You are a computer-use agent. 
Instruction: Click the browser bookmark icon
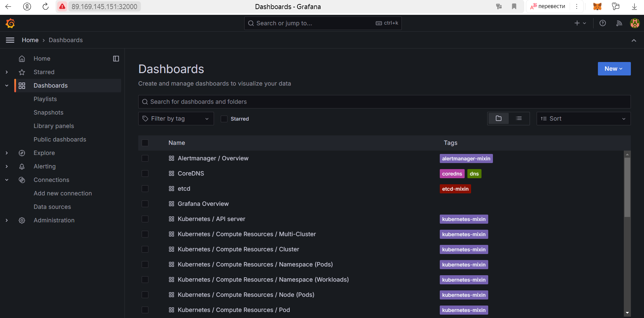(x=514, y=6)
